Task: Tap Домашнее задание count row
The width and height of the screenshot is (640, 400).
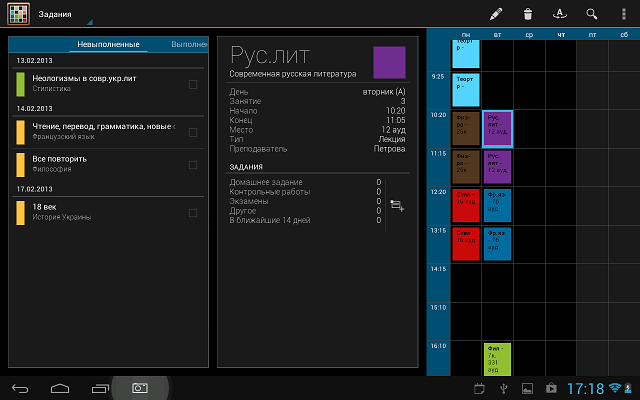Action: tap(305, 182)
